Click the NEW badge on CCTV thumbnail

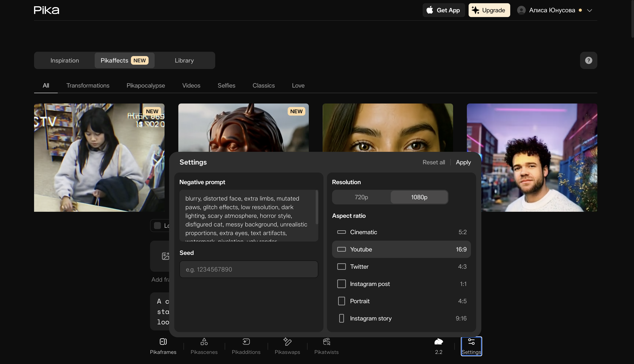(x=152, y=111)
